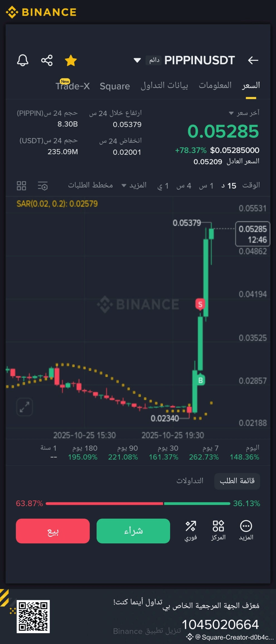Image resolution: width=276 pixels, height=644 pixels.
Task: Switch to the التداولات trades tab
Action: tap(190, 481)
